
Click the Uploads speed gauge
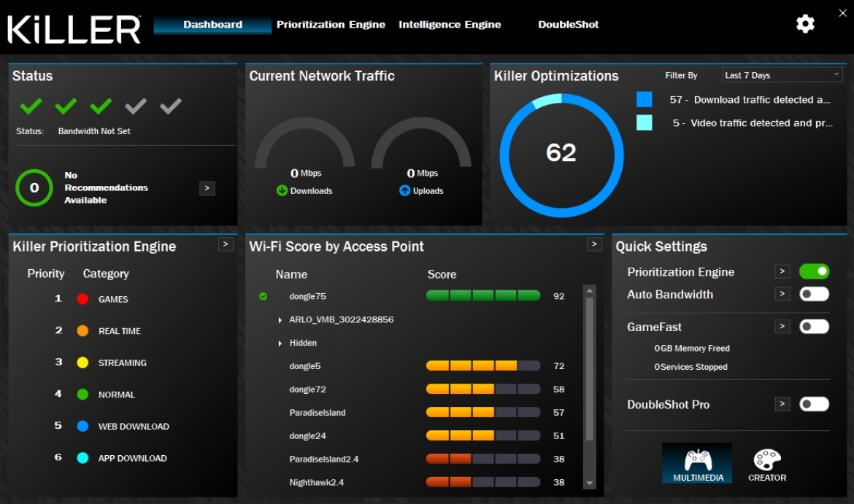point(421,143)
